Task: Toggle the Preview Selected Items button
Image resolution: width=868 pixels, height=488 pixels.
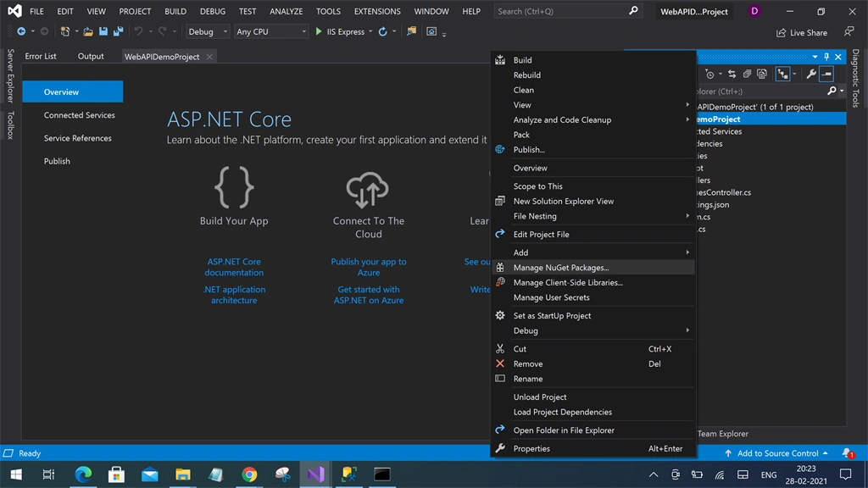Action: [x=826, y=74]
